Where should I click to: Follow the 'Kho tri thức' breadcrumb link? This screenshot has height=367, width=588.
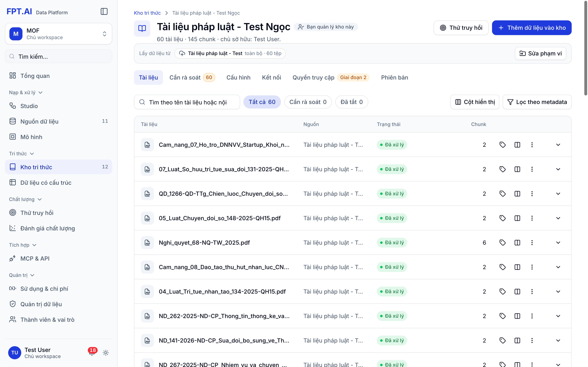[x=147, y=13]
